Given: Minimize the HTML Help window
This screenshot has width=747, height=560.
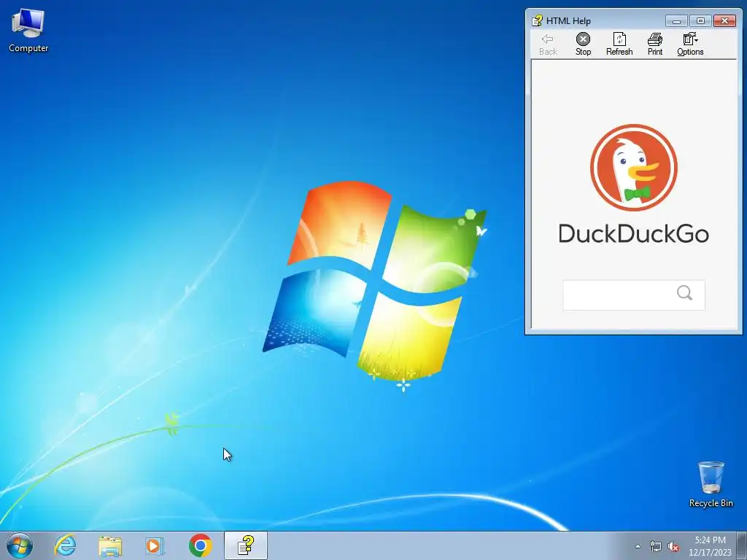Looking at the screenshot, I should pos(676,20).
